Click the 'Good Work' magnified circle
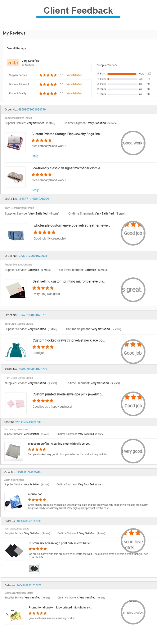Image resolution: width=157 pixels, height=644 pixels. (x=133, y=143)
